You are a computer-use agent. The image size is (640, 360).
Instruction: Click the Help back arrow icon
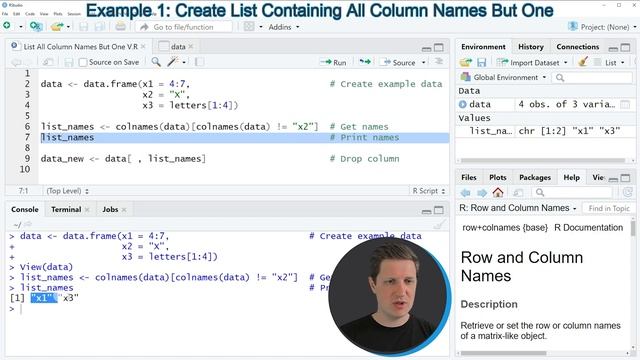(x=466, y=193)
